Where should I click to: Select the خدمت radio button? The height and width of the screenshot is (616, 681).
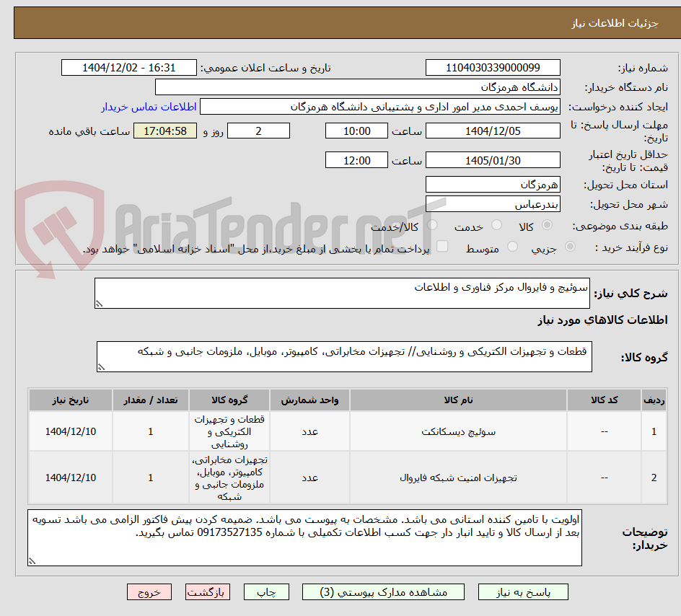click(496, 225)
